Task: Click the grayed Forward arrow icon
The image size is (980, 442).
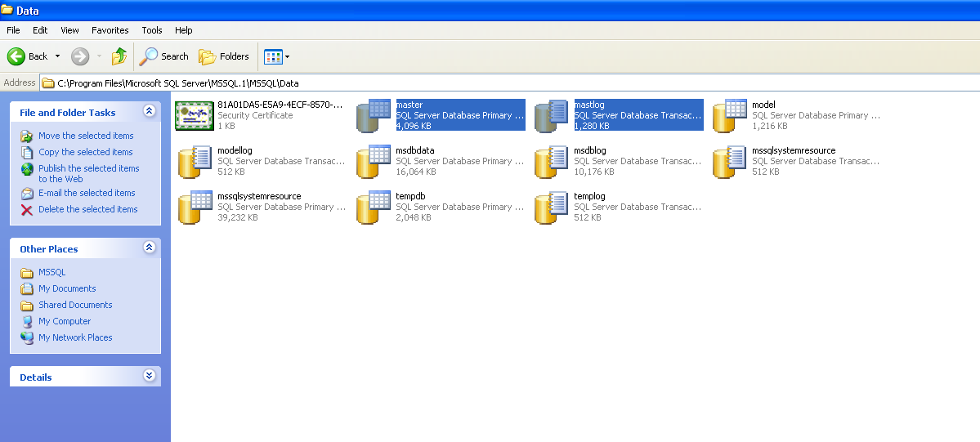Action: [x=80, y=56]
